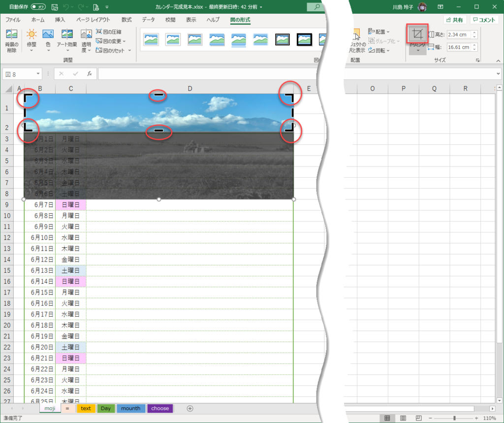Switch to the 校閲 tab
This screenshot has height=423, width=504.
(170, 20)
